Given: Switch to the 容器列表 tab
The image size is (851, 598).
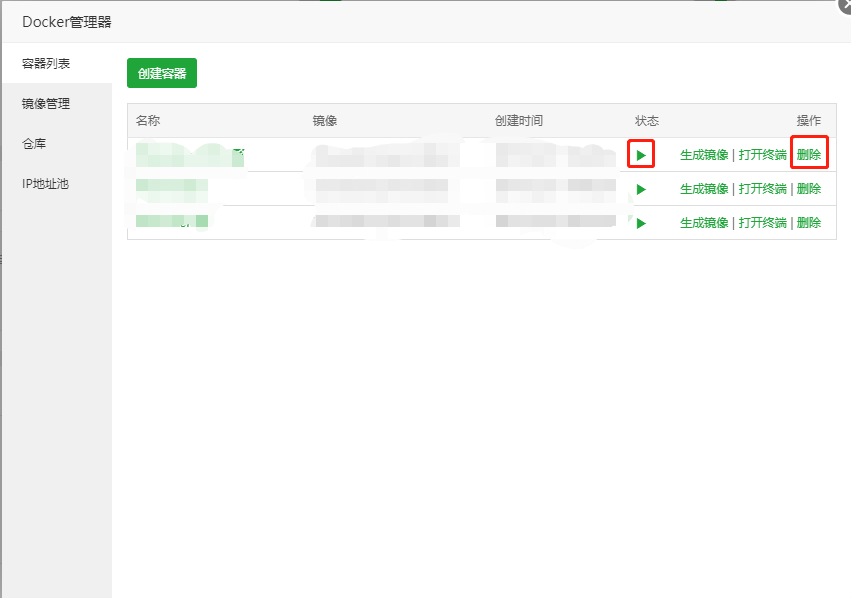Looking at the screenshot, I should (46, 64).
